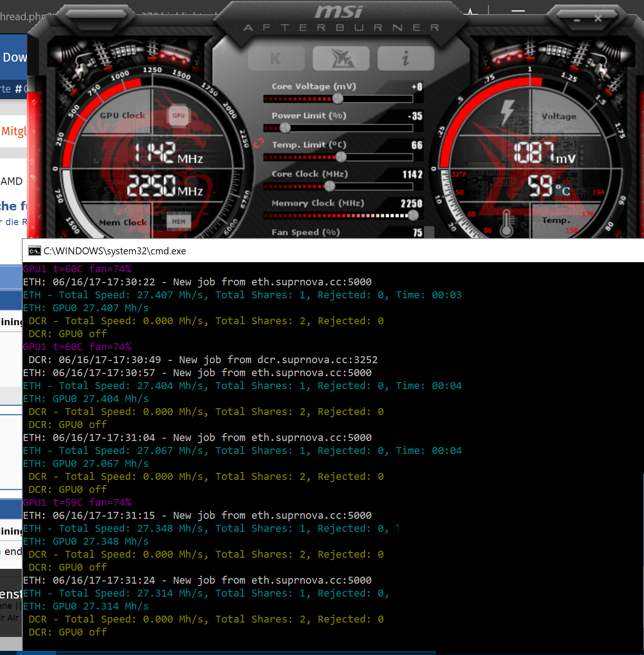Click the MEM chip icon on clock gauge
This screenshot has width=644, height=655.
(178, 222)
